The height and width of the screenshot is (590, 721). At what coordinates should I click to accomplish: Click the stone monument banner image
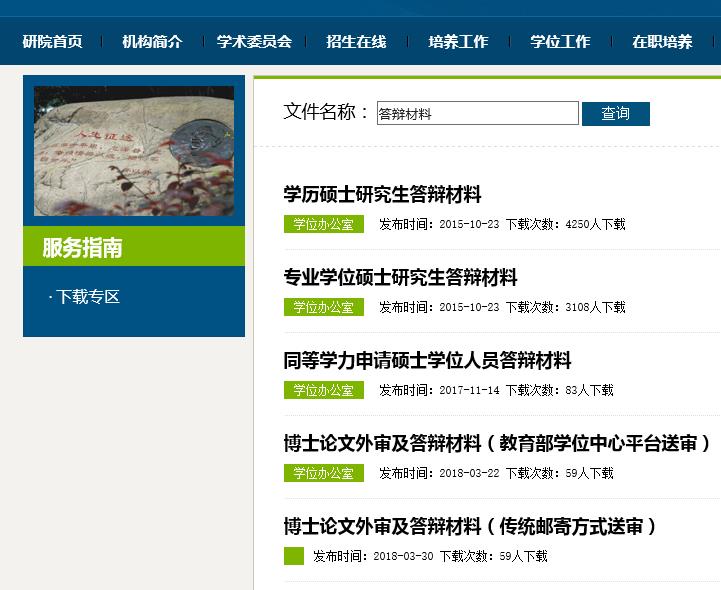pos(134,150)
